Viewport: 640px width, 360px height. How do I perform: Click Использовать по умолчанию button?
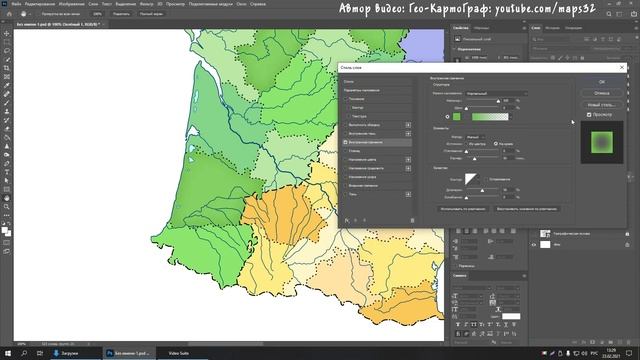click(463, 209)
